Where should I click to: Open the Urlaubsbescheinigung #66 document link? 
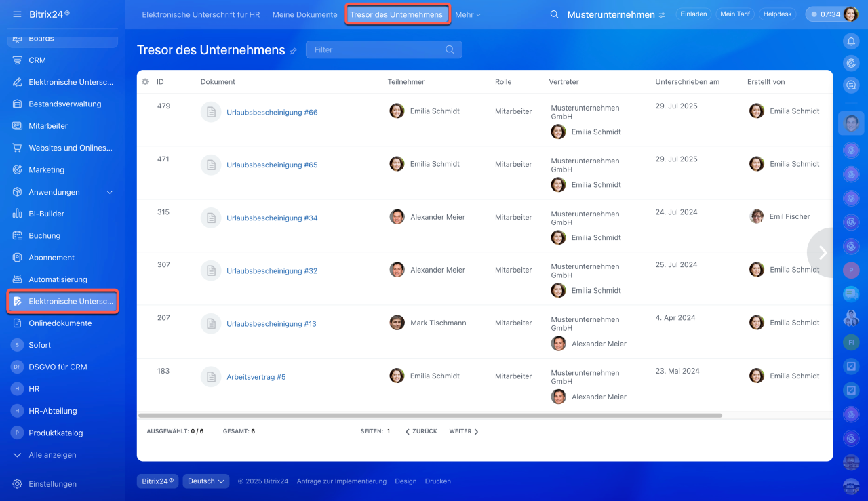coord(272,113)
